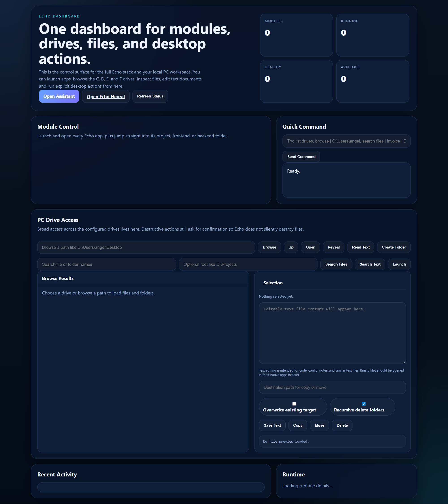Click the empty Recent Activity entry bar
This screenshot has width=448, height=504.
[151, 487]
